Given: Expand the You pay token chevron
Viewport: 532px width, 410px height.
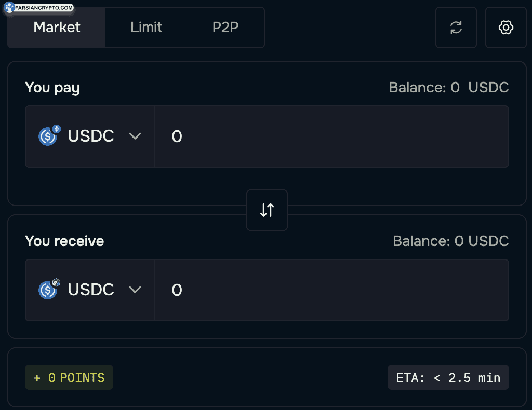Looking at the screenshot, I should tap(135, 136).
